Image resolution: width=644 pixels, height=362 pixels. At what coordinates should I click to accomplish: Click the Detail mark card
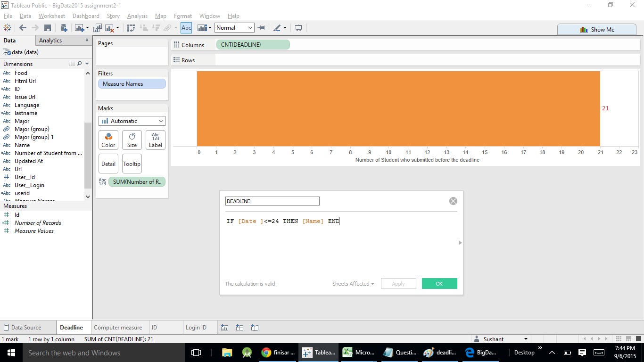coord(108,164)
